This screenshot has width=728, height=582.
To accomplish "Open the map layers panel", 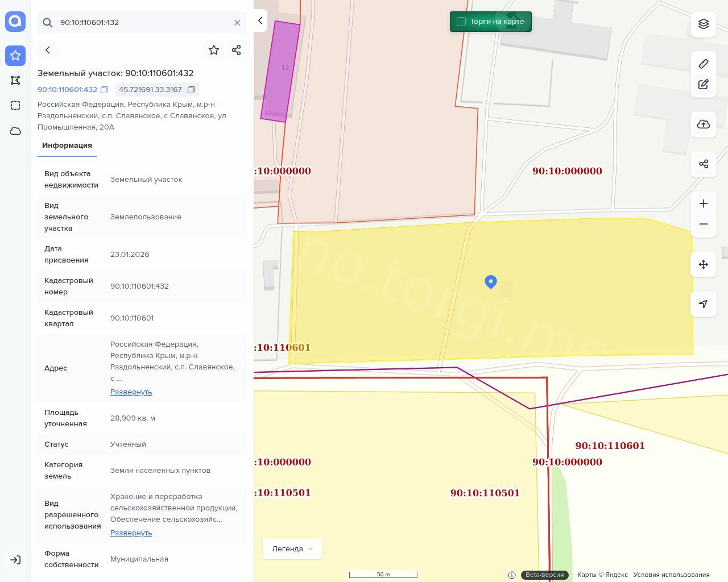I will click(x=704, y=24).
